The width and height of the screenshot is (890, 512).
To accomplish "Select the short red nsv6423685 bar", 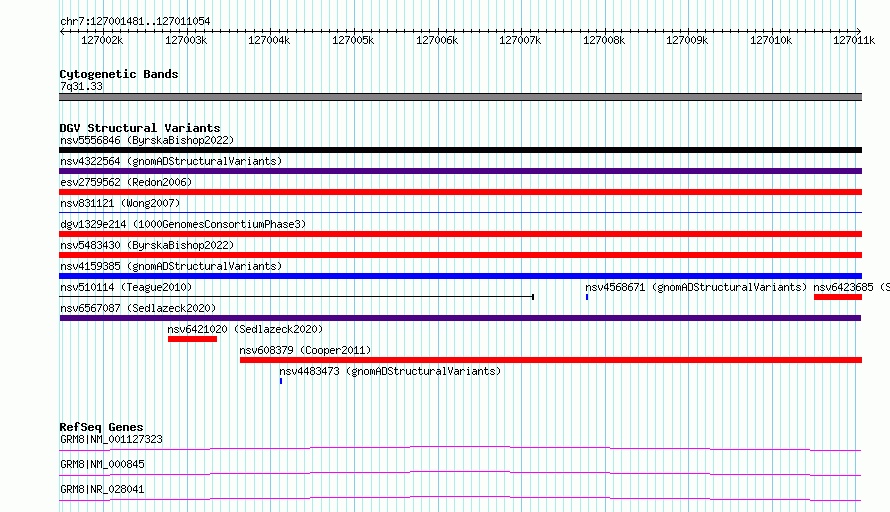I will pyautogui.click(x=838, y=297).
